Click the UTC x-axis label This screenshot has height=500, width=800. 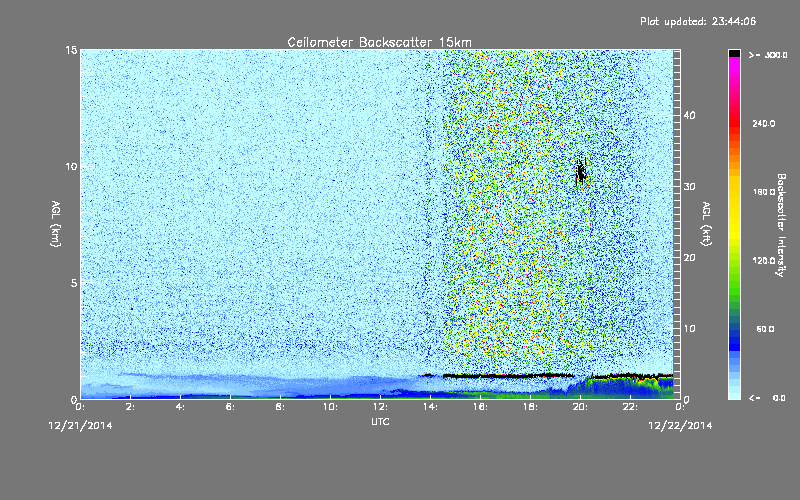coord(380,421)
